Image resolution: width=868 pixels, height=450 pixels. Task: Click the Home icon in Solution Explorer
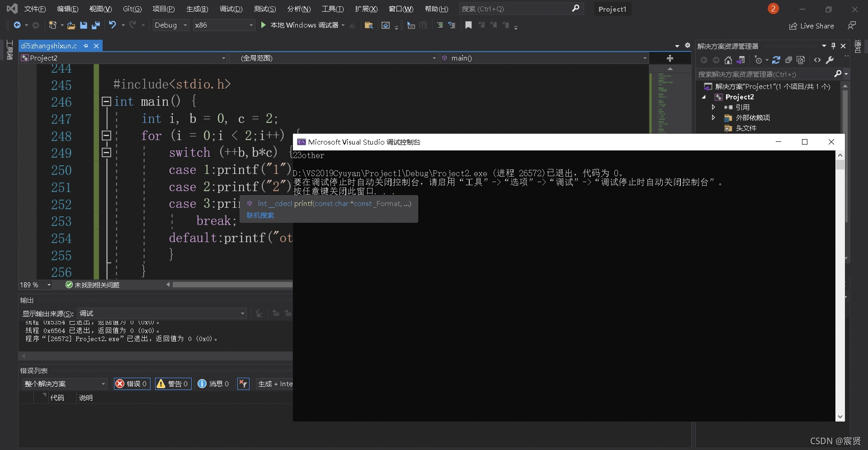coord(728,60)
